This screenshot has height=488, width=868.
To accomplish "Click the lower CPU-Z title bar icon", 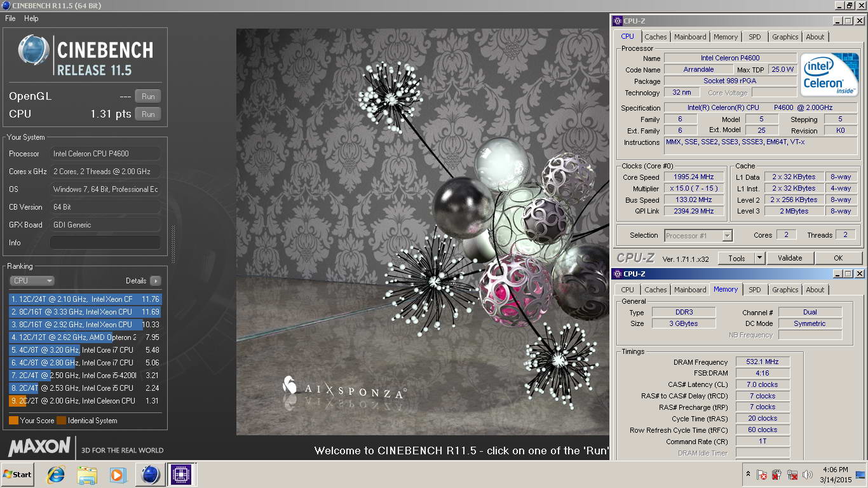I will pos(618,274).
